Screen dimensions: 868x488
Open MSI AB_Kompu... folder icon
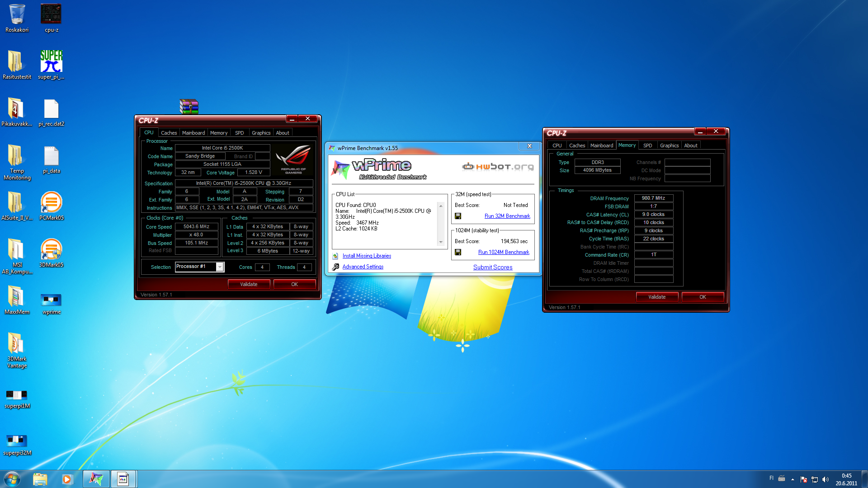[17, 256]
